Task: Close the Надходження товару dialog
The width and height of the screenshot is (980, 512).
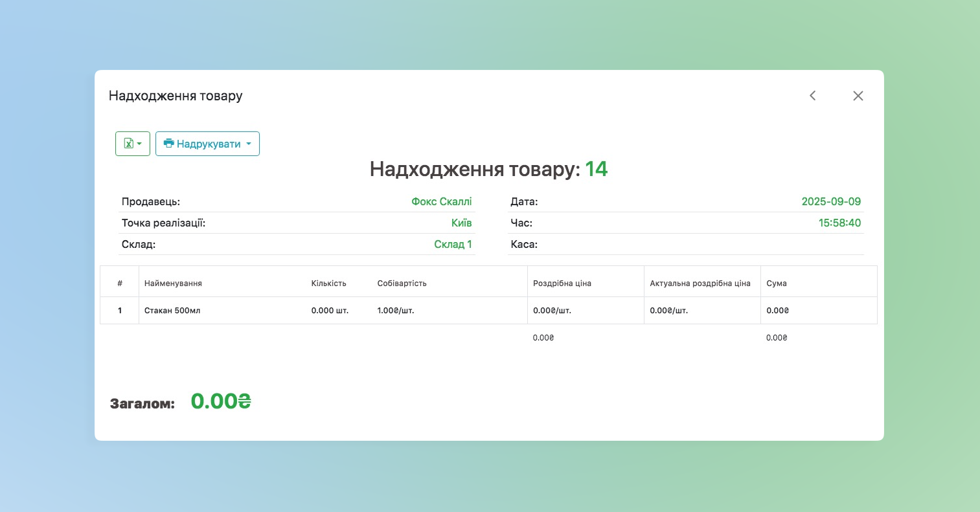Action: [x=858, y=96]
